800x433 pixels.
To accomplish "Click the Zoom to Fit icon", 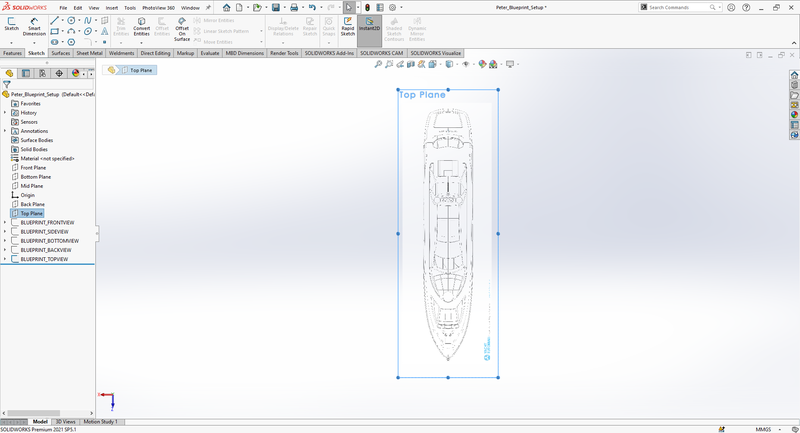I will pos(378,64).
